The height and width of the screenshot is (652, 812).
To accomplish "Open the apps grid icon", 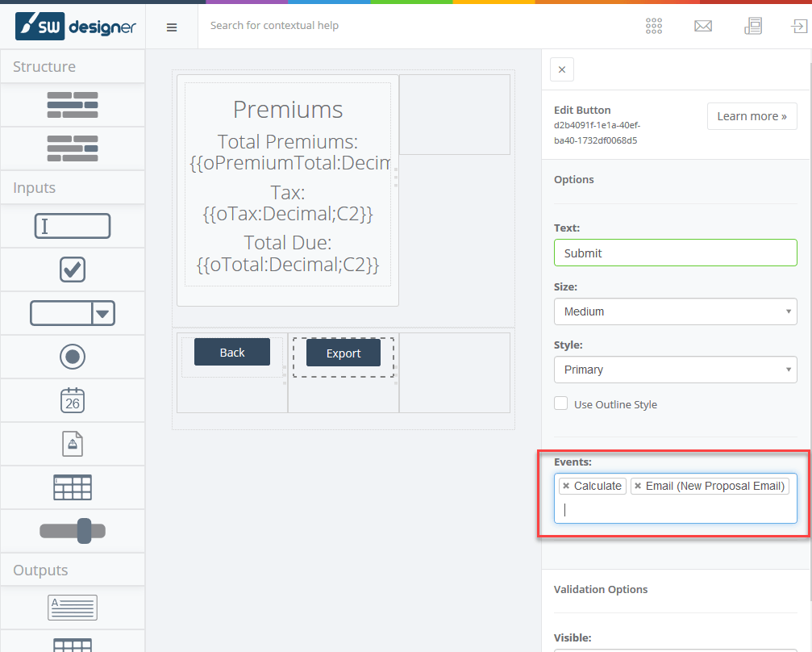I will point(654,26).
